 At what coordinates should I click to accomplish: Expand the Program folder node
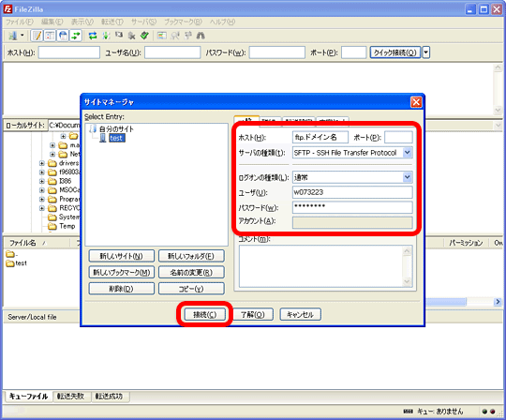(42, 199)
